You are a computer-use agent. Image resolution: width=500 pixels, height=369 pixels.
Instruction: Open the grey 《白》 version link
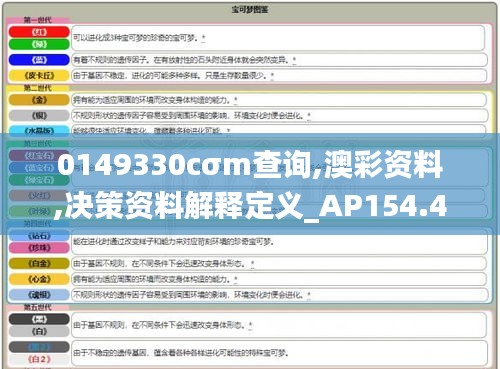click(x=39, y=331)
